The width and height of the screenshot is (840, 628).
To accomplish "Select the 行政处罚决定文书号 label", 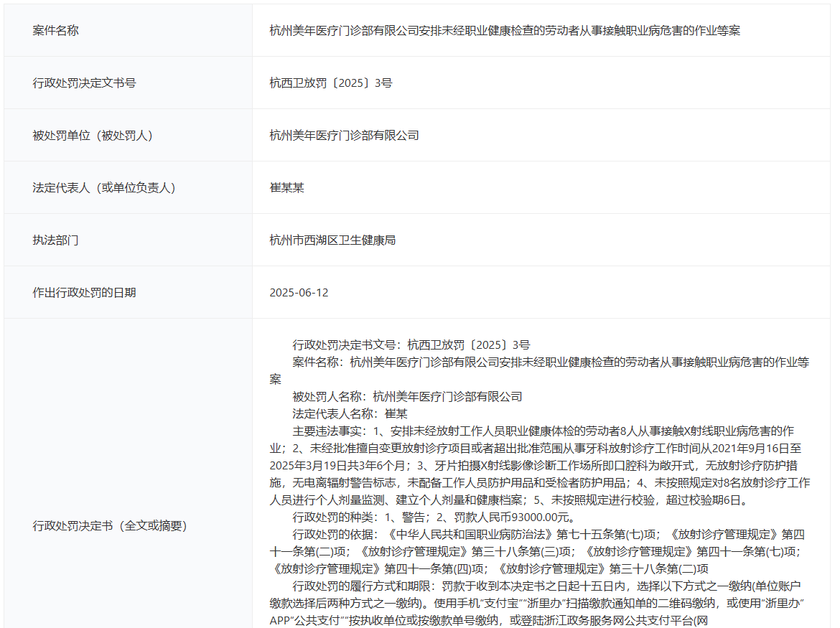I will coord(85,83).
